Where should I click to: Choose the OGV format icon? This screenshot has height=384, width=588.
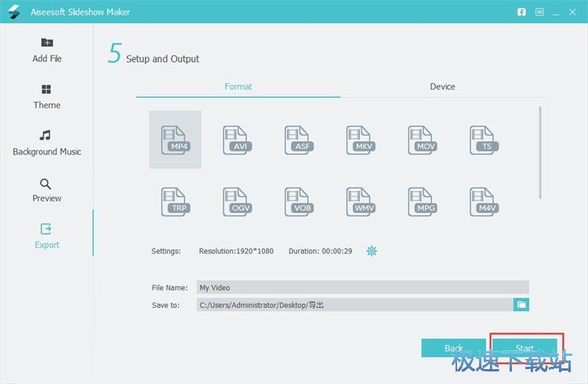click(237, 201)
